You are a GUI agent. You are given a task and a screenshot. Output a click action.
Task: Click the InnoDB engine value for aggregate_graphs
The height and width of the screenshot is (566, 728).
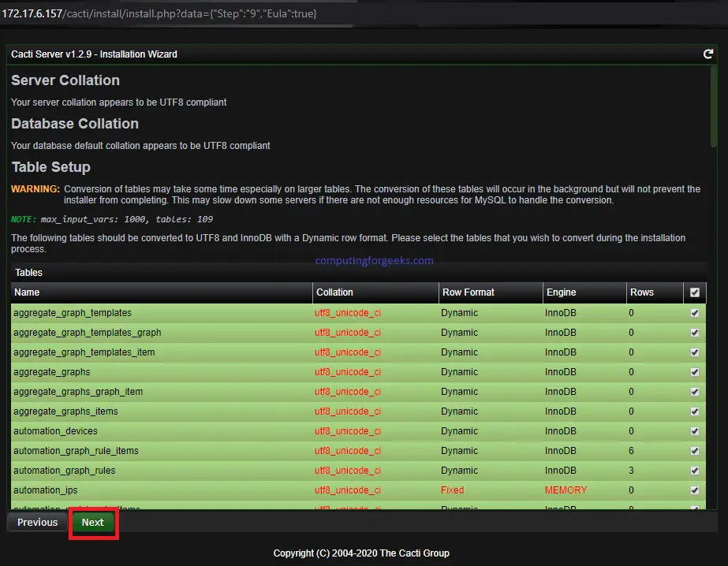(560, 372)
